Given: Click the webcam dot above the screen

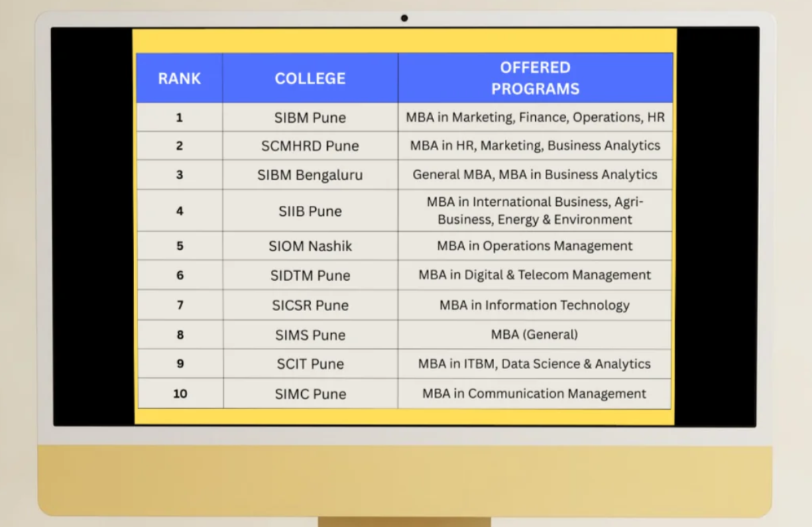Looking at the screenshot, I should click(404, 18).
